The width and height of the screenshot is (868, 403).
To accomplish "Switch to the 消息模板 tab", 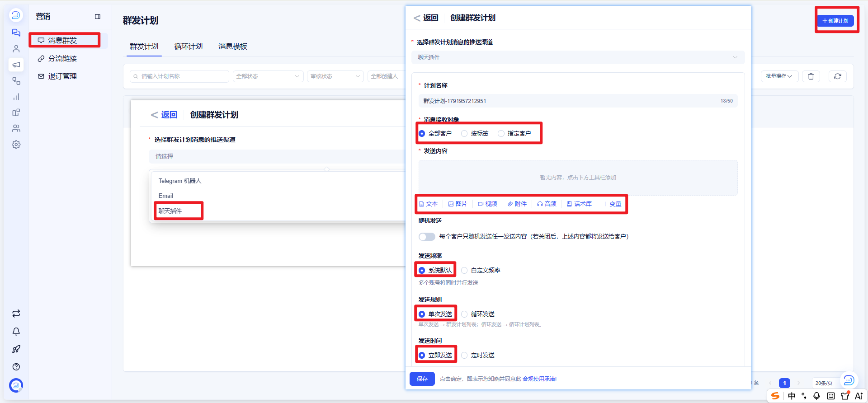I will coord(233,47).
